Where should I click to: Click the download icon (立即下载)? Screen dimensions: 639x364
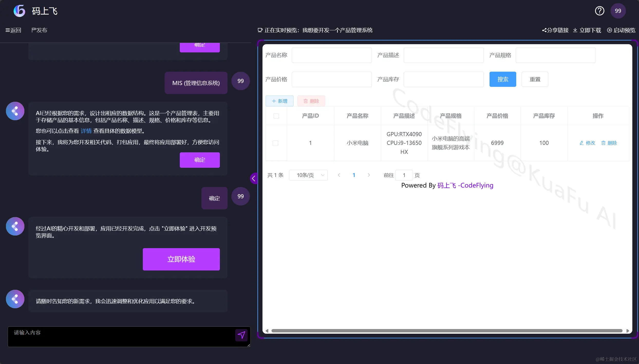[575, 30]
